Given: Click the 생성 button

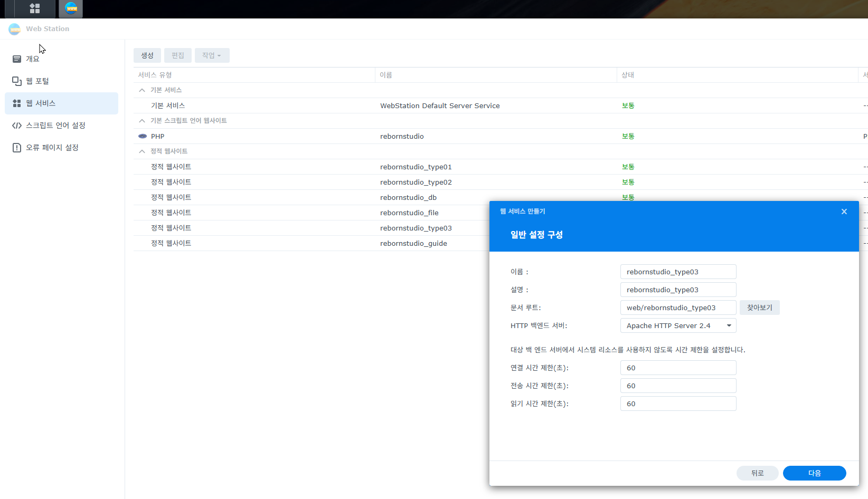Looking at the screenshot, I should coord(147,55).
